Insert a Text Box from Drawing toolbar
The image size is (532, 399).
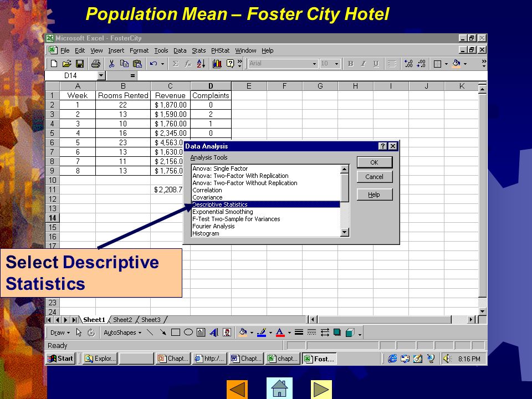coord(201,332)
